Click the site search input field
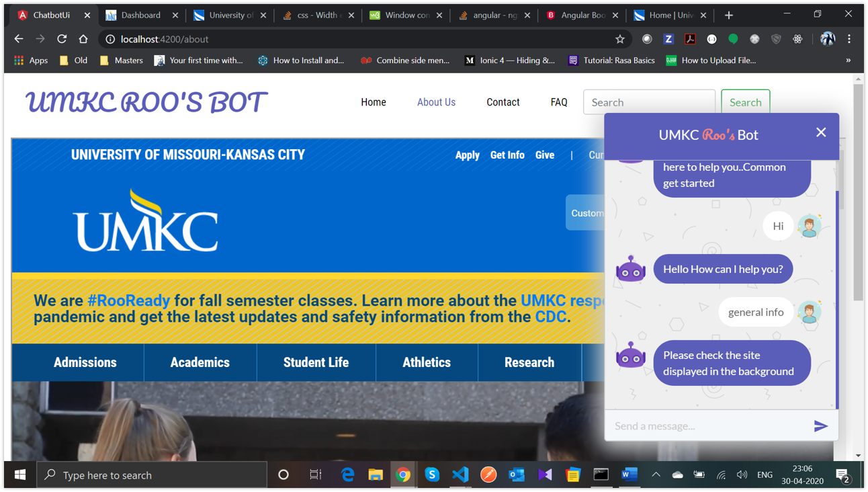 649,102
